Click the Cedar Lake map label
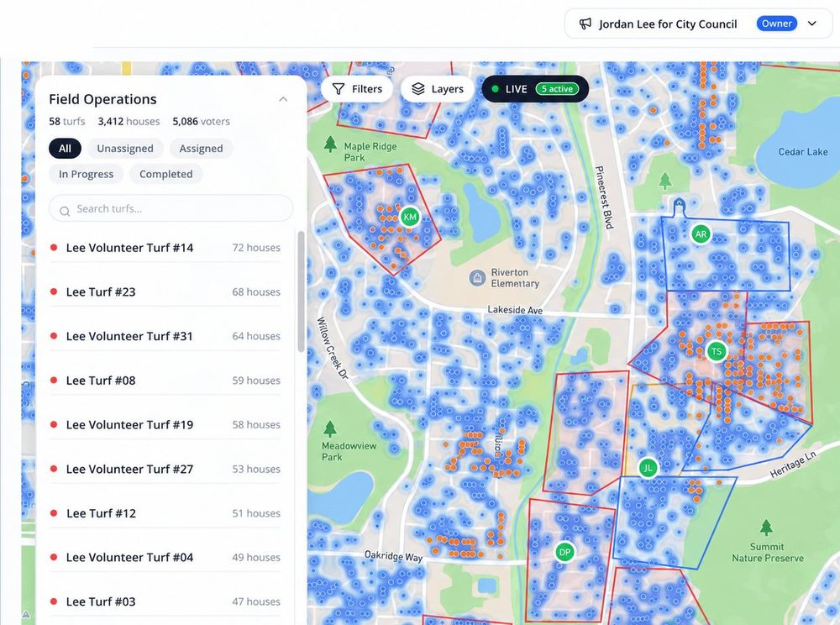Image resolution: width=840 pixels, height=625 pixels. click(802, 151)
